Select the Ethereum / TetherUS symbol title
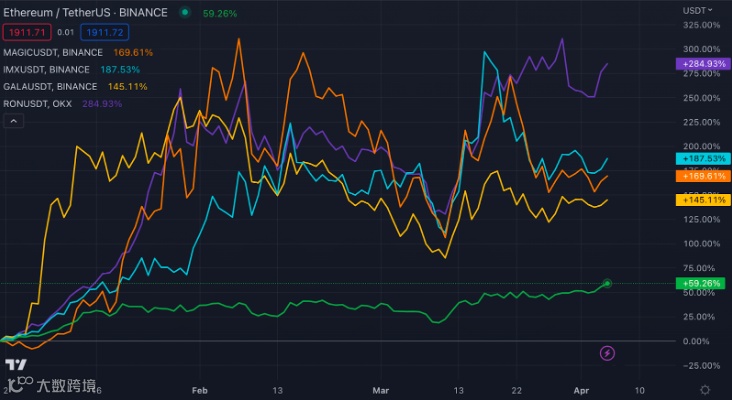732x400 pixels. (85, 13)
